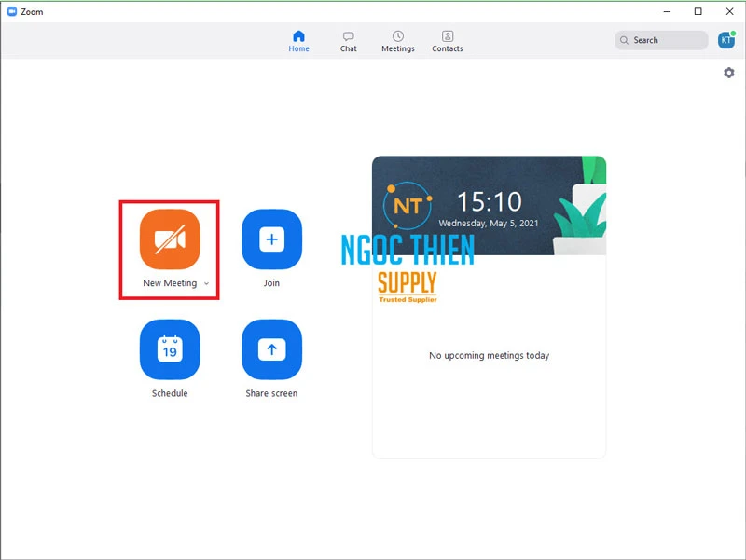The height and width of the screenshot is (560, 746).
Task: Open Settings via the gear icon
Action: pyautogui.click(x=729, y=73)
